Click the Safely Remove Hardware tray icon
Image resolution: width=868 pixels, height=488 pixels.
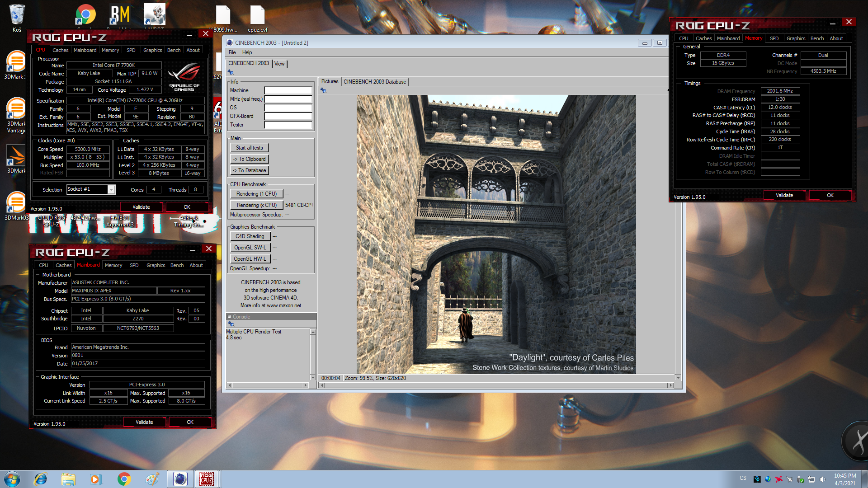click(x=801, y=479)
